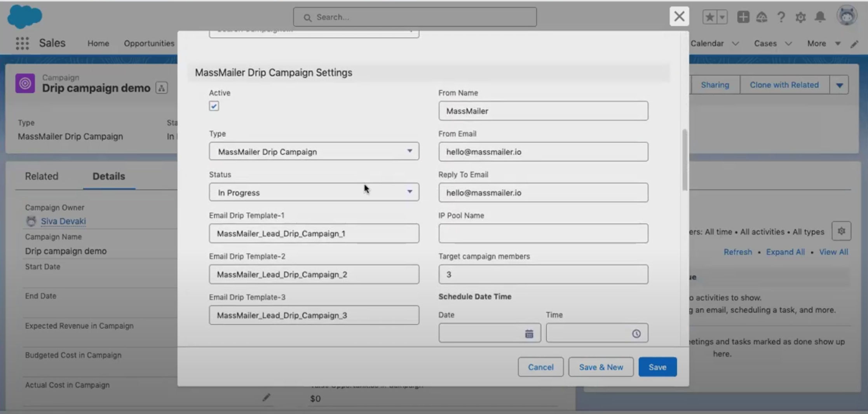The image size is (868, 414).
Task: Click the Expand All link
Action: click(x=785, y=252)
